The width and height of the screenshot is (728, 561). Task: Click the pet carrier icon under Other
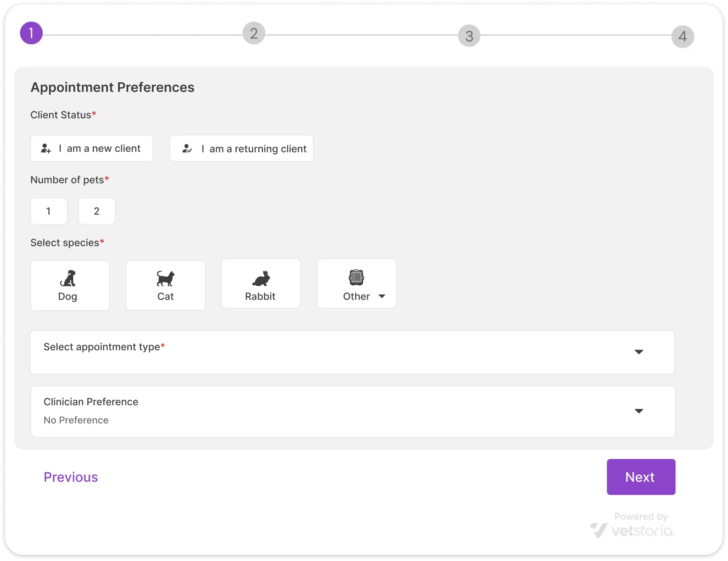[357, 277]
